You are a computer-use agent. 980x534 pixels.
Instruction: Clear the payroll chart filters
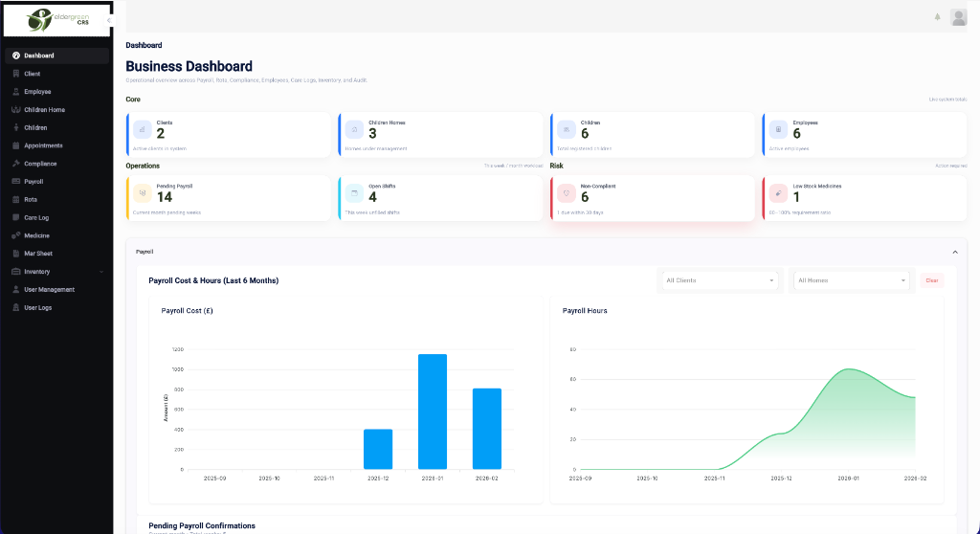932,280
